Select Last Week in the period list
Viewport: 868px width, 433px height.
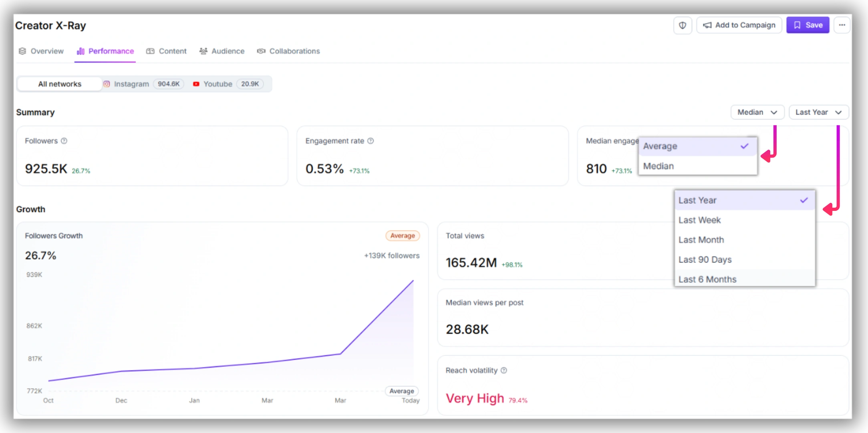pos(745,220)
